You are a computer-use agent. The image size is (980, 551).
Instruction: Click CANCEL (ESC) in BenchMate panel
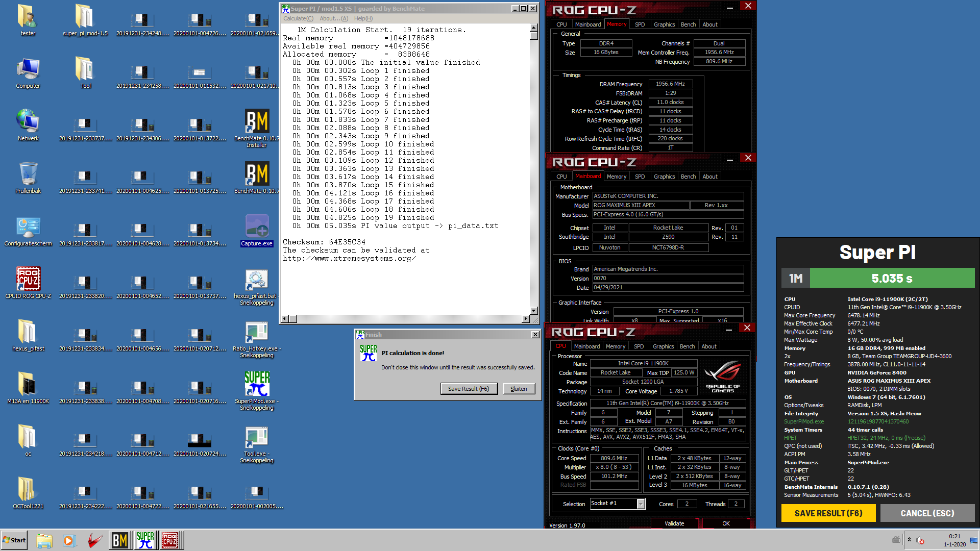pyautogui.click(x=927, y=513)
